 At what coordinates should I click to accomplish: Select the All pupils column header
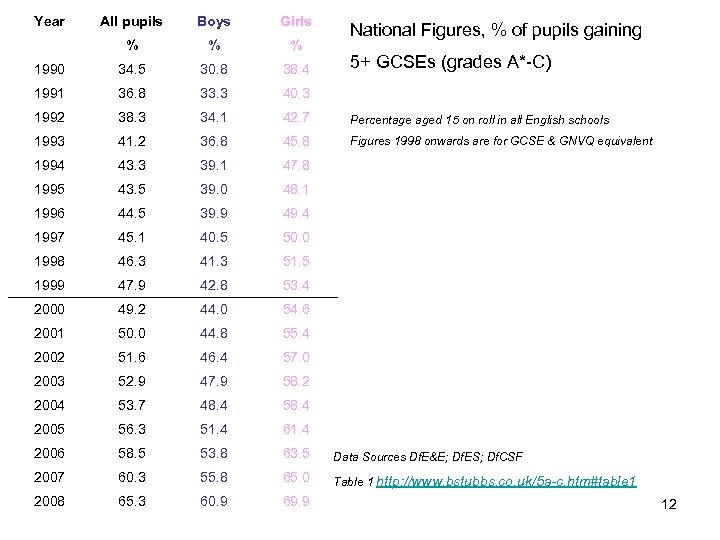click(131, 21)
